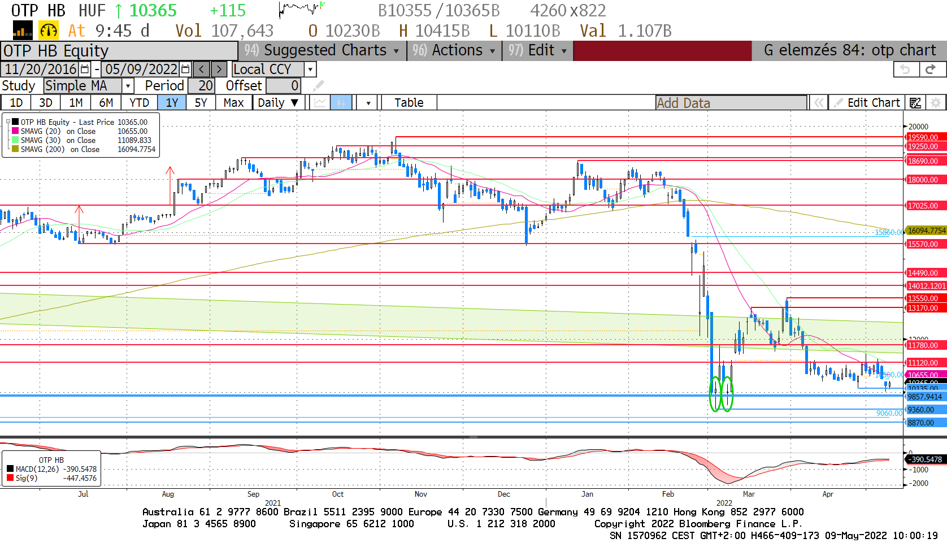Image resolution: width=947 pixels, height=560 pixels.
Task: Click the Vol 107,643 volume readout
Action: (x=224, y=31)
